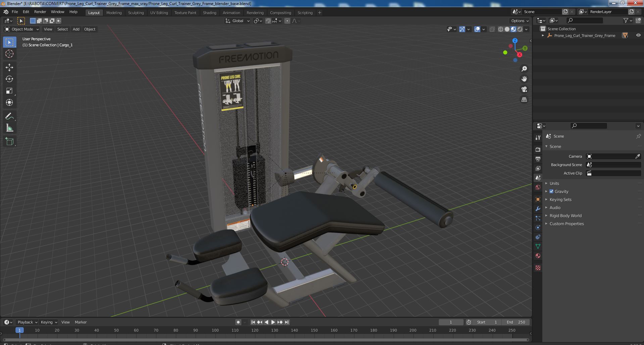This screenshot has height=345, width=644.
Task: Open the Playback dropdown
Action: [x=27, y=322]
